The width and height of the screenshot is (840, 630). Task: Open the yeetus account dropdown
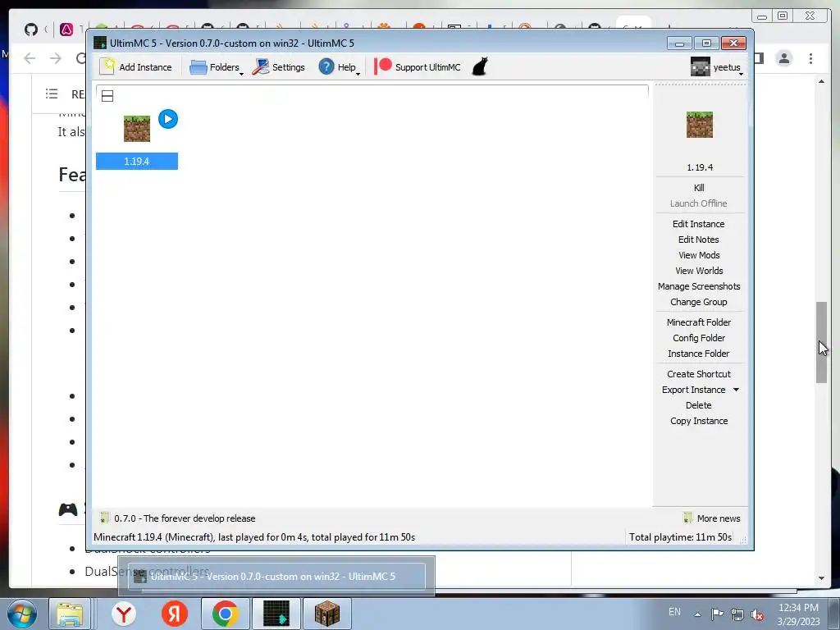click(717, 67)
